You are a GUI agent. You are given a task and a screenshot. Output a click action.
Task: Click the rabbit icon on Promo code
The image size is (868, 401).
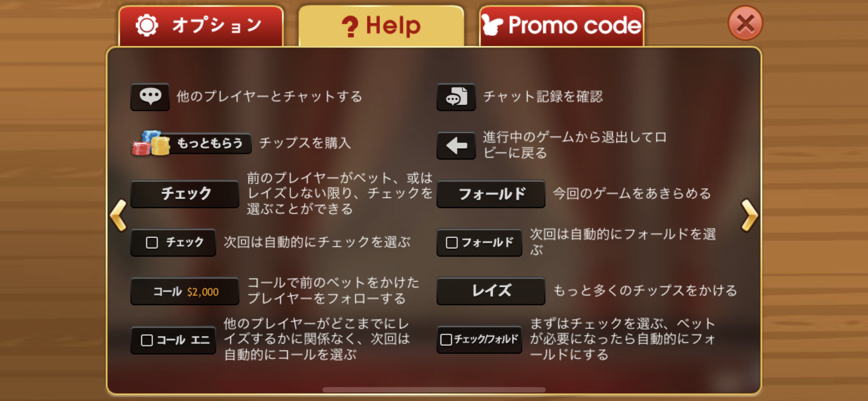492,25
